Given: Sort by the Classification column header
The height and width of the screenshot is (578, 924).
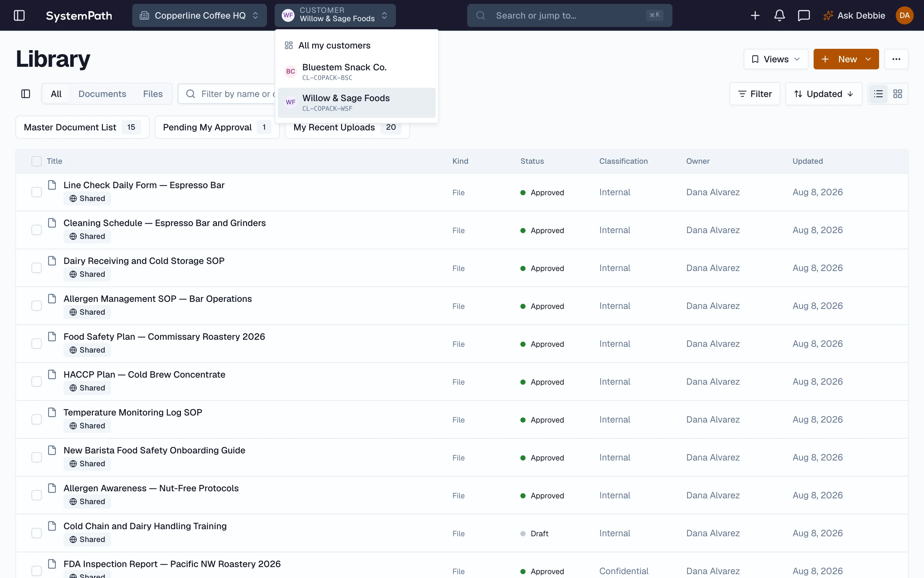Looking at the screenshot, I should [623, 161].
